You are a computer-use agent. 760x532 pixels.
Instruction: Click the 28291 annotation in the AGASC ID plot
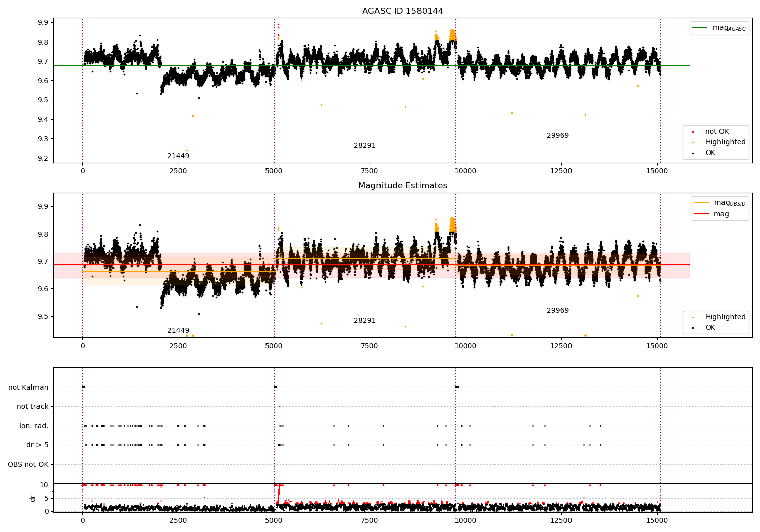click(365, 145)
